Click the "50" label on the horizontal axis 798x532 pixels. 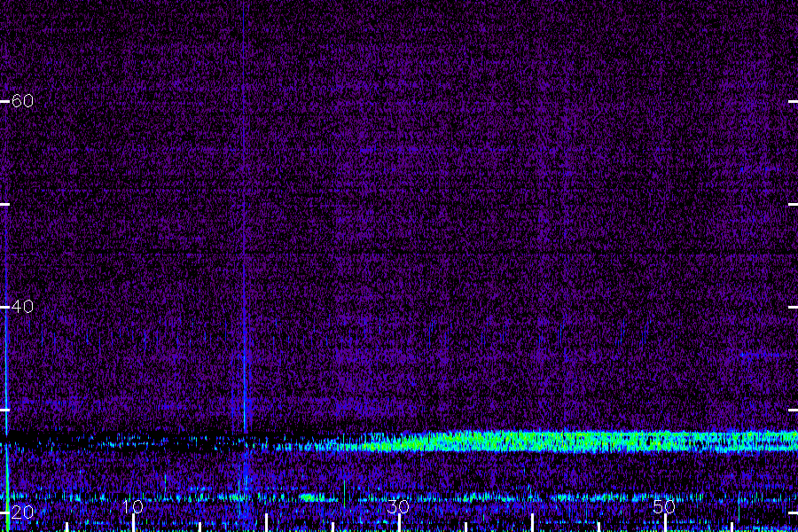click(x=664, y=506)
